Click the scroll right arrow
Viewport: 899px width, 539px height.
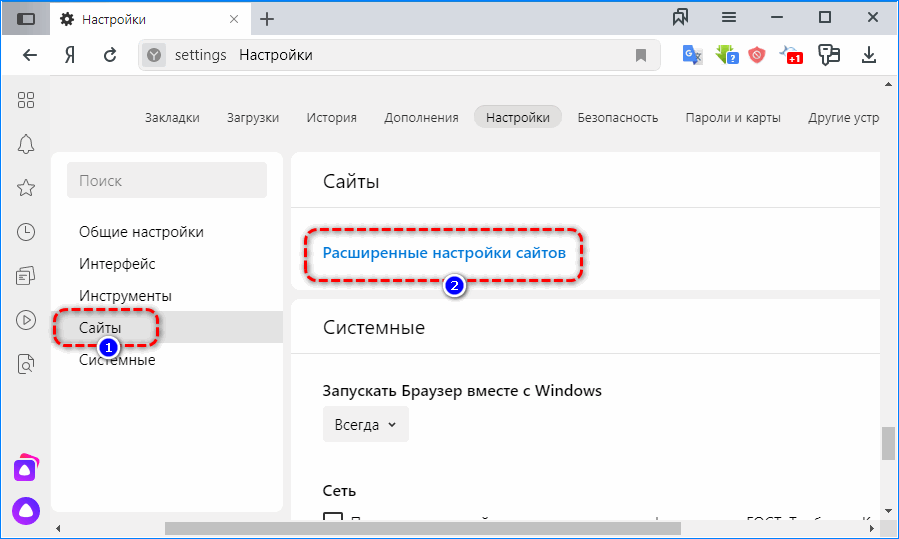(871, 528)
